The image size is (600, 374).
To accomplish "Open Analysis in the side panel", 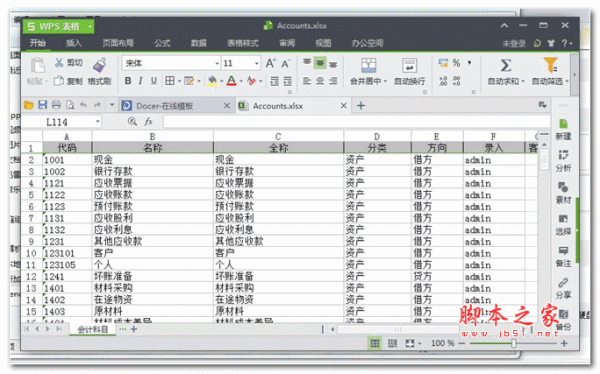I will pyautogui.click(x=563, y=161).
